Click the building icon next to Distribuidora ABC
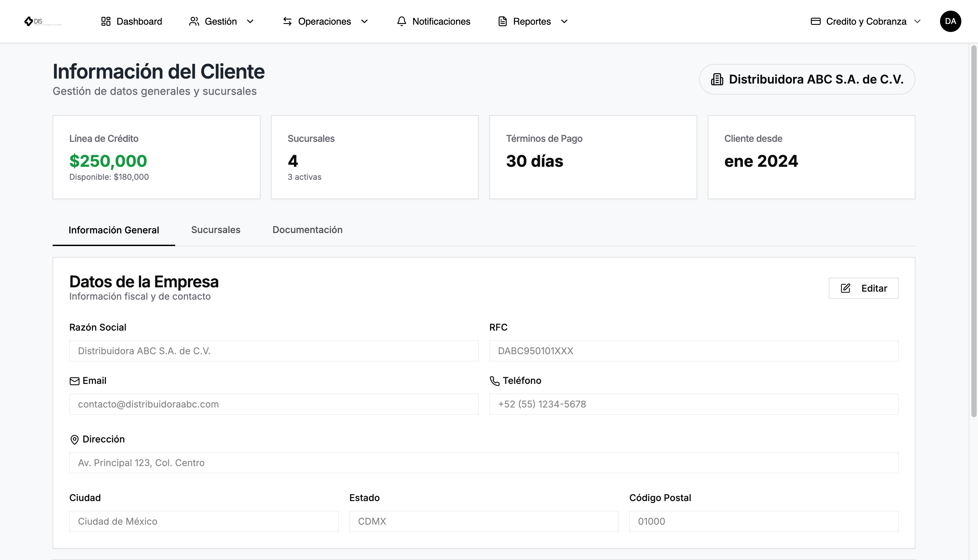The height and width of the screenshot is (560, 978). click(x=717, y=79)
